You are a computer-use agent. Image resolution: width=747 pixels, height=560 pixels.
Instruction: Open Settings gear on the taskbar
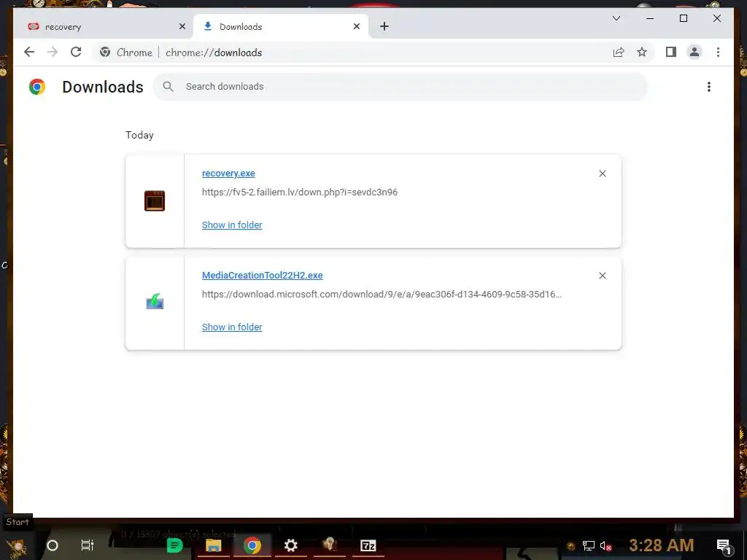coord(290,545)
